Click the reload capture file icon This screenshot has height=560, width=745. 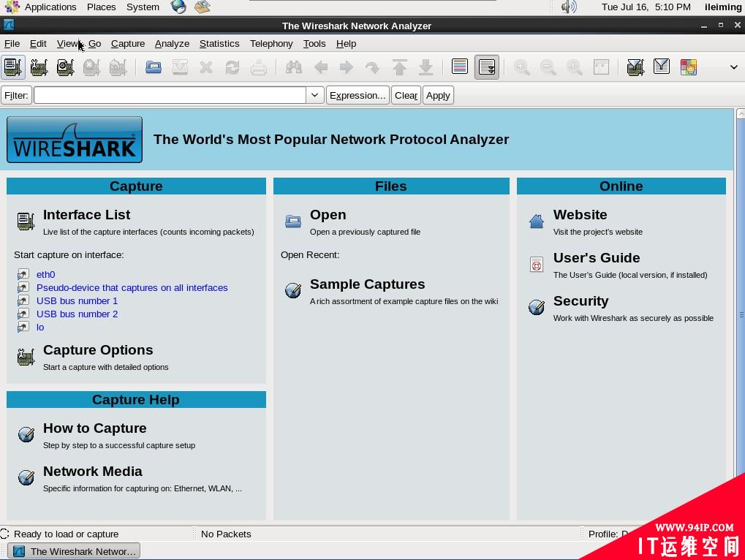click(232, 67)
